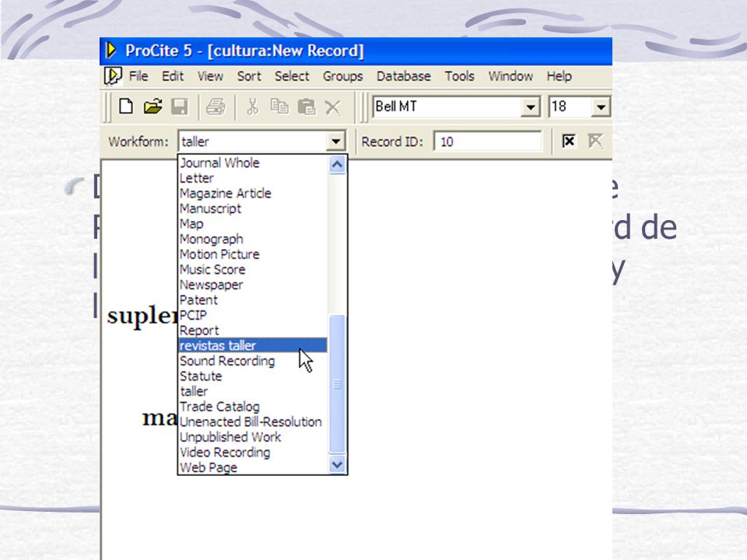
Task: Click the scroll down arrow in workform list
Action: click(x=337, y=464)
